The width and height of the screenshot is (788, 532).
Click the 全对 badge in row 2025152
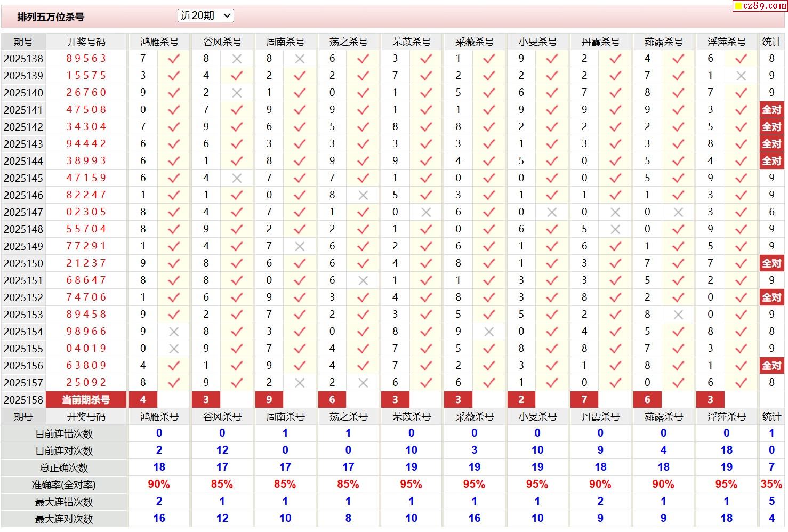[771, 297]
